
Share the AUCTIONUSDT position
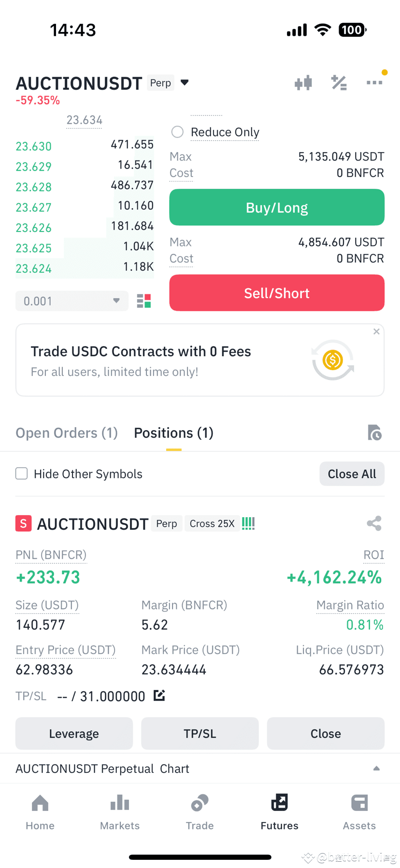pos(374,523)
